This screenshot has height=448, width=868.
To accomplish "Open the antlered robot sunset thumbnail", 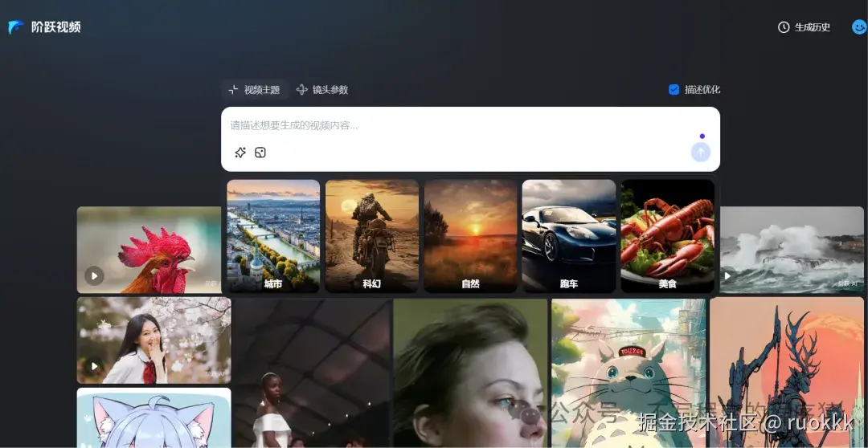I will click(x=787, y=373).
